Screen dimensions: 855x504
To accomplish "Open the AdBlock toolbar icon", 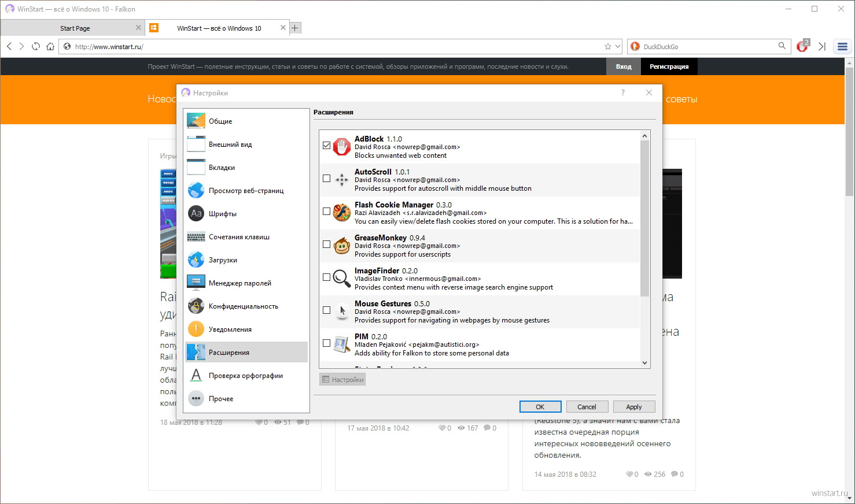I will click(x=803, y=46).
